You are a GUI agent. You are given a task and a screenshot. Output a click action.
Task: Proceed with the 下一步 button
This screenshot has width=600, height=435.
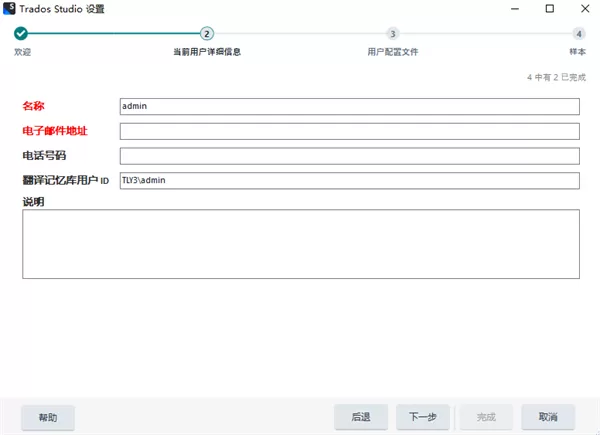[x=423, y=417]
